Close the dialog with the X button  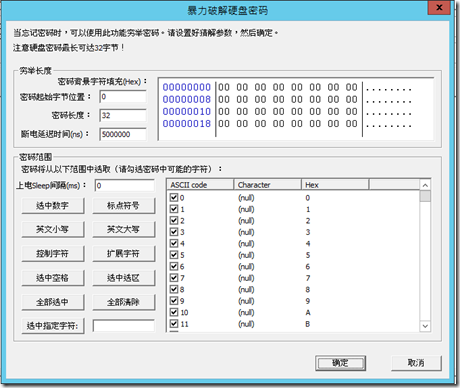click(x=439, y=7)
